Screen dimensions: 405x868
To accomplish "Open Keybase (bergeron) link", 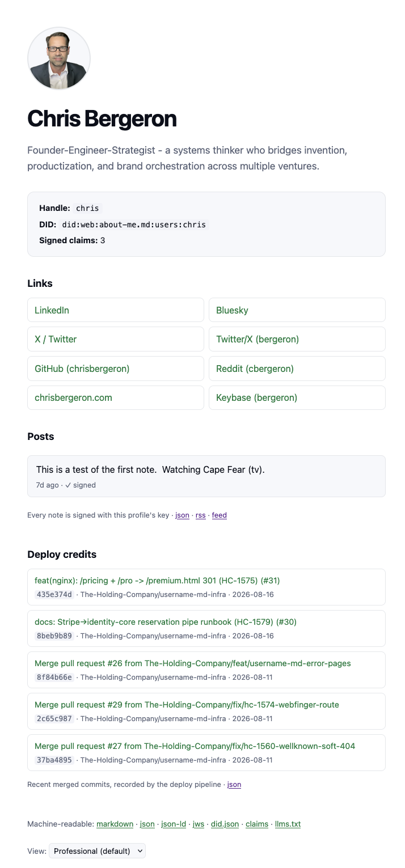I will [297, 397].
